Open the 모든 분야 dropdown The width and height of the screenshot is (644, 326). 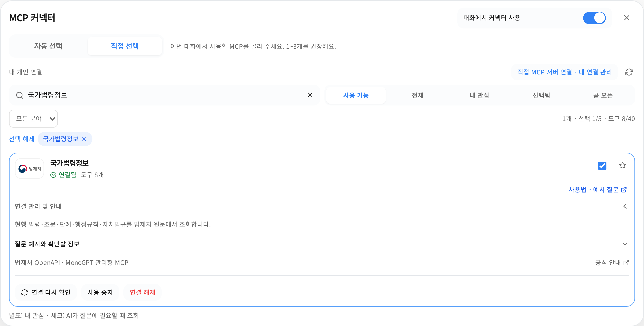34,119
